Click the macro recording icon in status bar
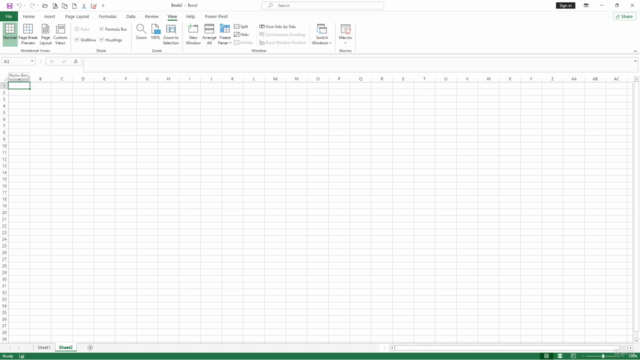 [x=22, y=356]
